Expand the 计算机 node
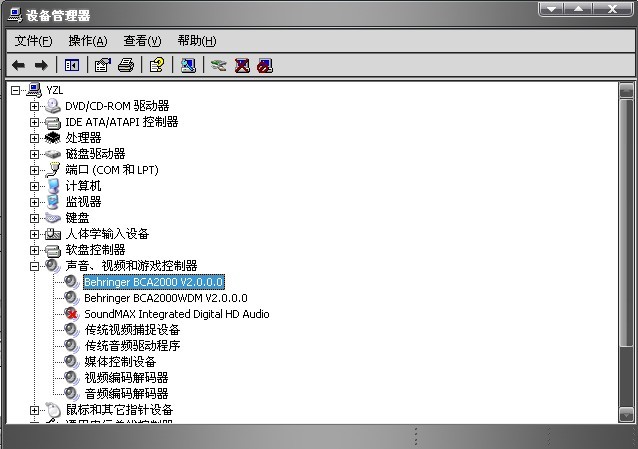The image size is (638, 449). click(x=35, y=186)
